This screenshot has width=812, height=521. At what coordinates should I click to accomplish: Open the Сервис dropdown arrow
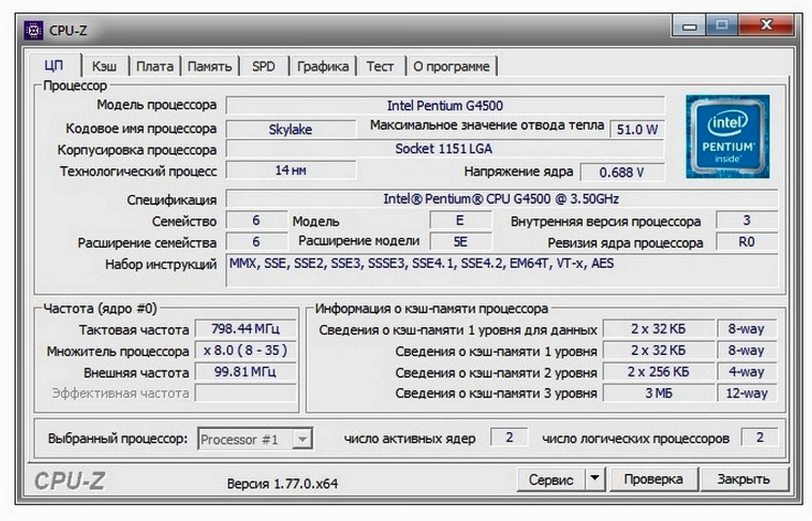[595, 478]
